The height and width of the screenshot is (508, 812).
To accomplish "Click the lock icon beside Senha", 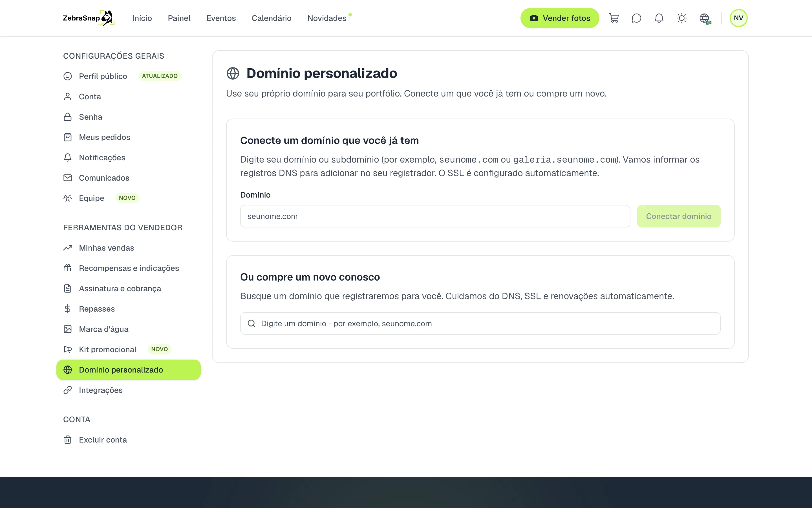I will pyautogui.click(x=68, y=117).
